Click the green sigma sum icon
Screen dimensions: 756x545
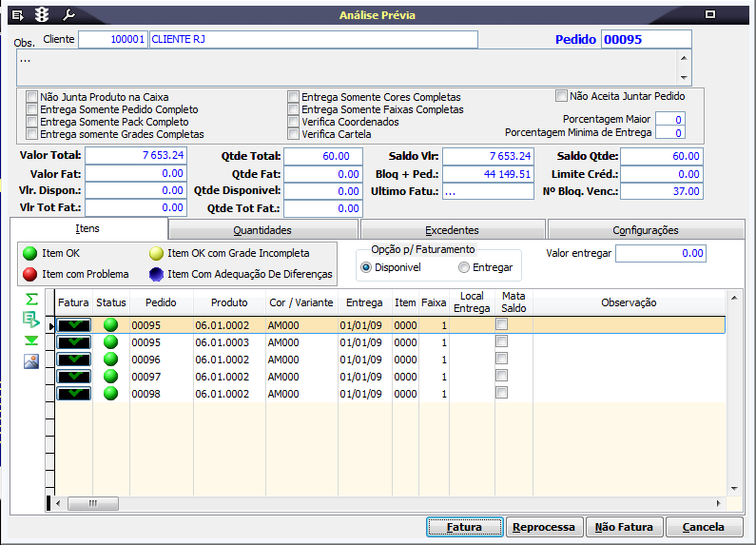click(x=31, y=300)
